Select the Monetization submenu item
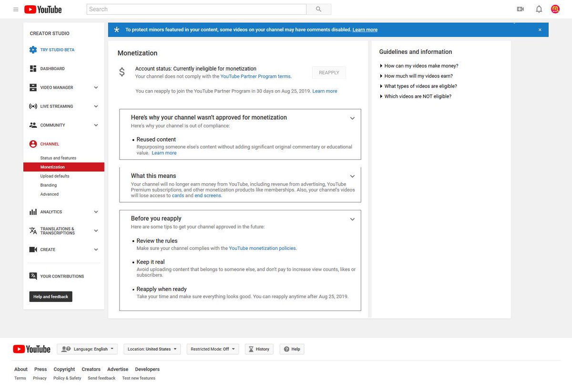Screen dimensions: 572x392 coord(63,167)
